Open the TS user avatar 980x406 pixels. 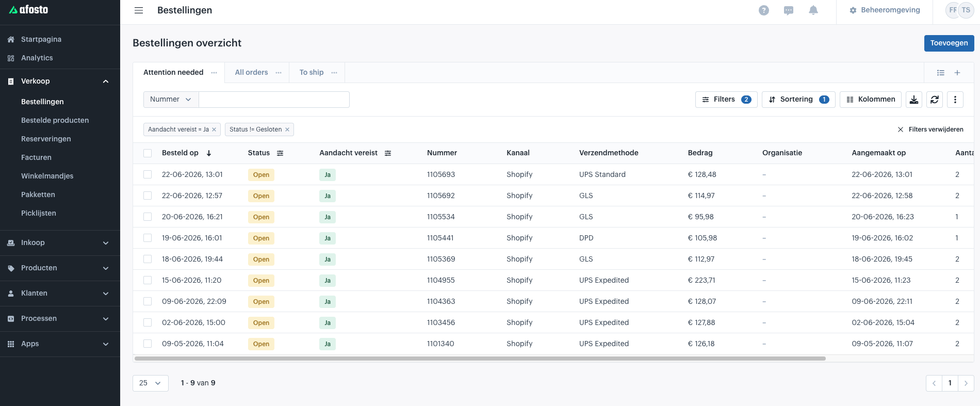tap(966, 10)
